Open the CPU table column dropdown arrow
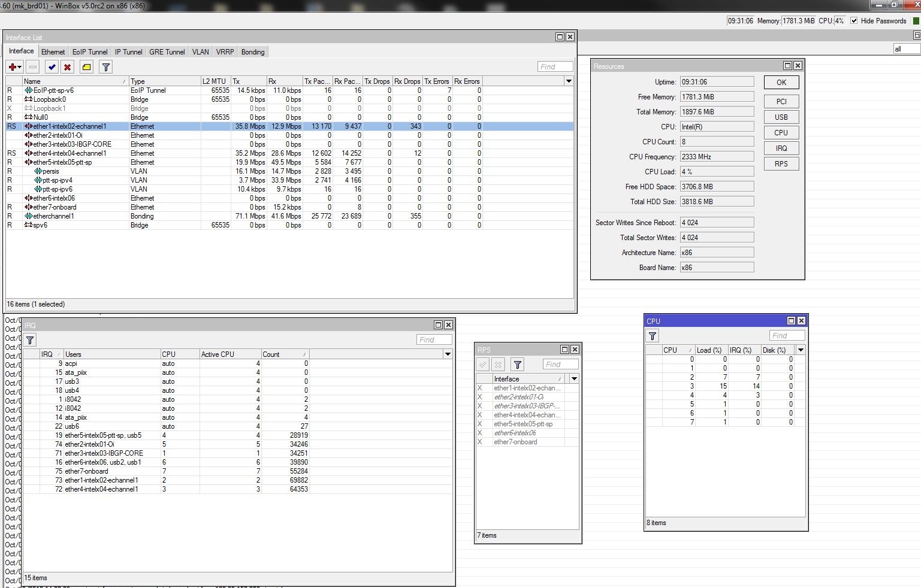The height and width of the screenshot is (588, 921). [801, 350]
